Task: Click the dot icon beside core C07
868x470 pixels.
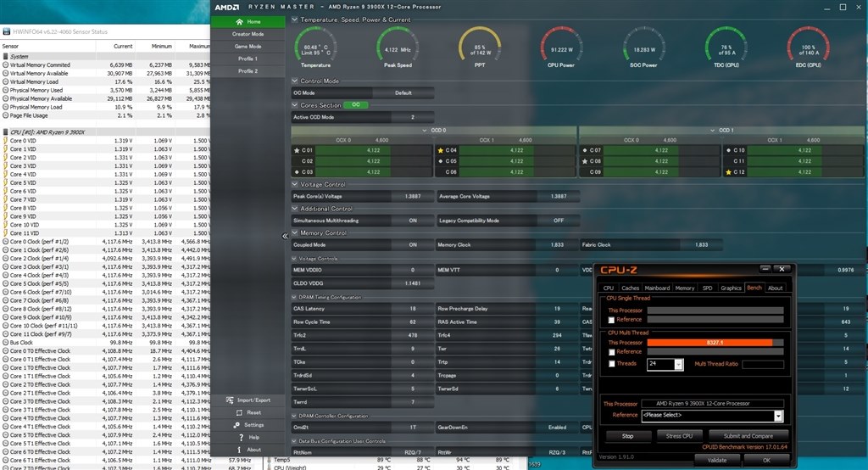Action: coord(585,150)
